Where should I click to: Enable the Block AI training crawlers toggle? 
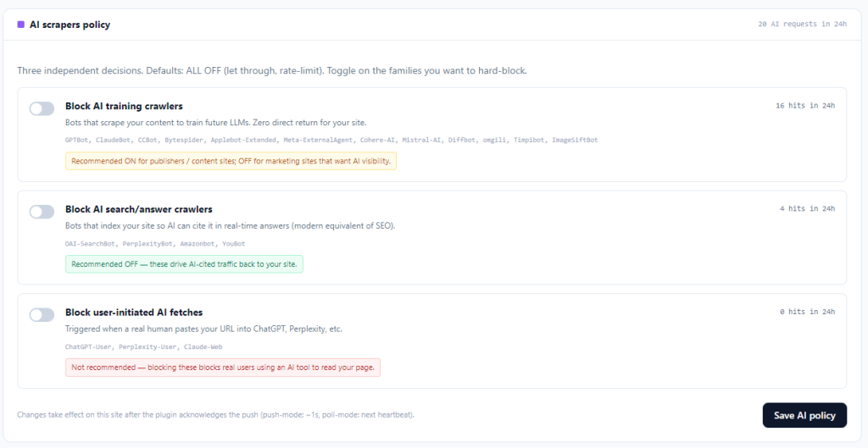[x=42, y=108]
